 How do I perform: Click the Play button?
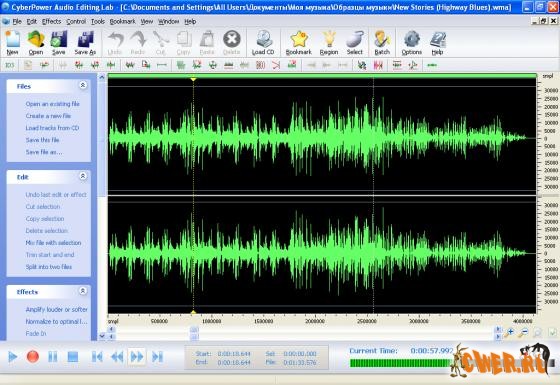(x=12, y=356)
